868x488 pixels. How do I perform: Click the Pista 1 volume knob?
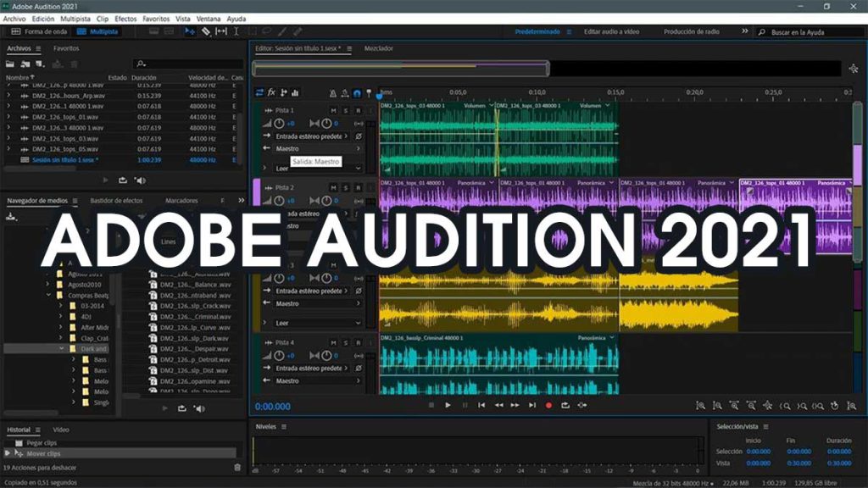point(280,123)
